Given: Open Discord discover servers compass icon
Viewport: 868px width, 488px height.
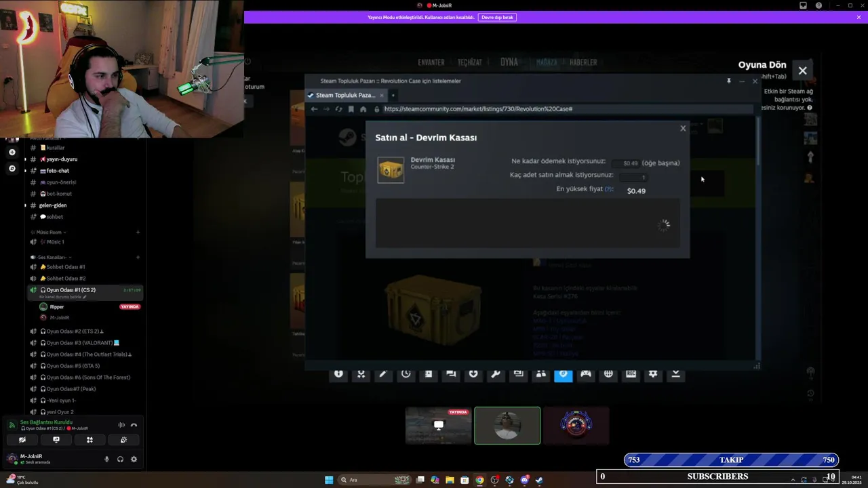Looking at the screenshot, I should point(12,168).
